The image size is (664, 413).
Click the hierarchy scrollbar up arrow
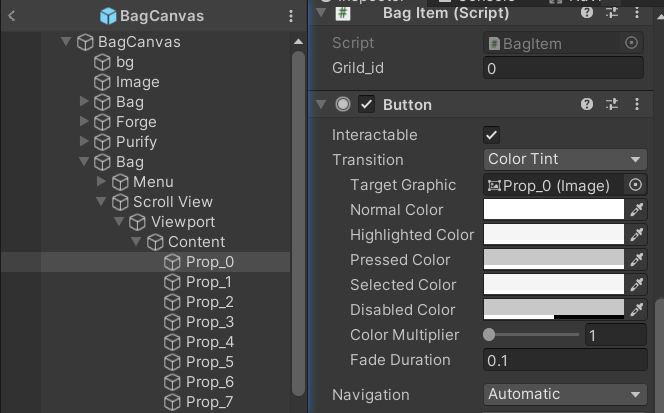298,42
